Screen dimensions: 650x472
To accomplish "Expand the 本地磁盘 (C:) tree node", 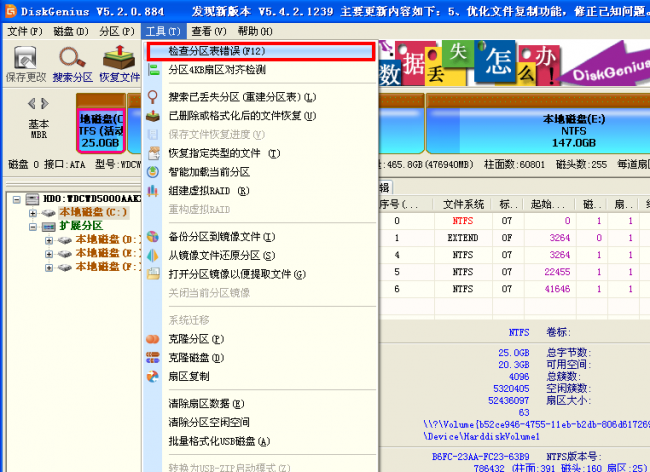I will (x=32, y=213).
